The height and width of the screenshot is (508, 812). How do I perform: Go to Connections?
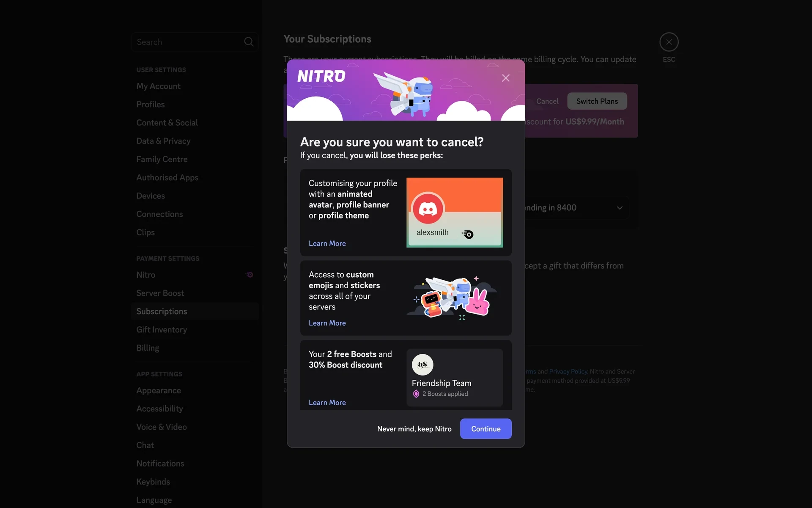tap(195, 214)
